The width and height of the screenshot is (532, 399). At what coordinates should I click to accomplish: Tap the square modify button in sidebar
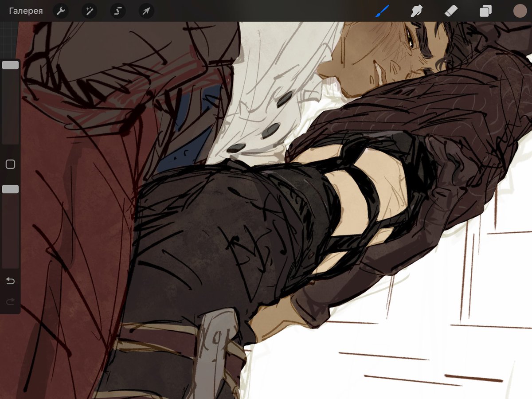pyautogui.click(x=10, y=164)
